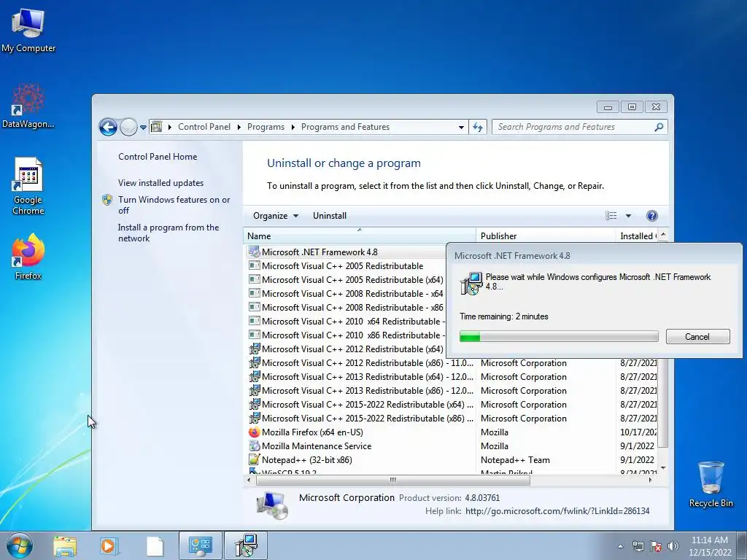Viewport: 747px width, 560px height.
Task: Open Firefox desktop shortcut
Action: [28, 256]
